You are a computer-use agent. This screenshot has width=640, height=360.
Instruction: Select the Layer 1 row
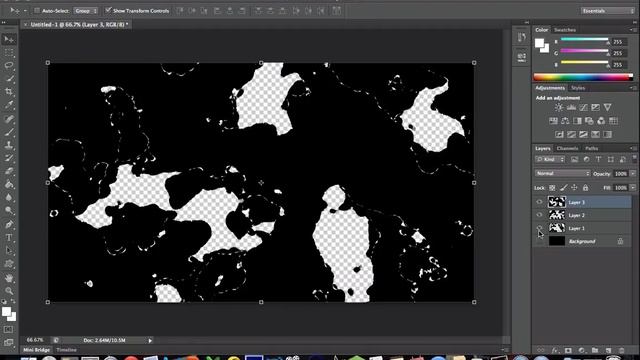(582, 228)
